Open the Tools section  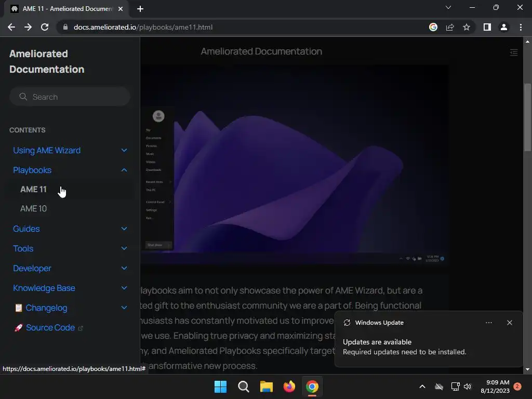click(23, 248)
